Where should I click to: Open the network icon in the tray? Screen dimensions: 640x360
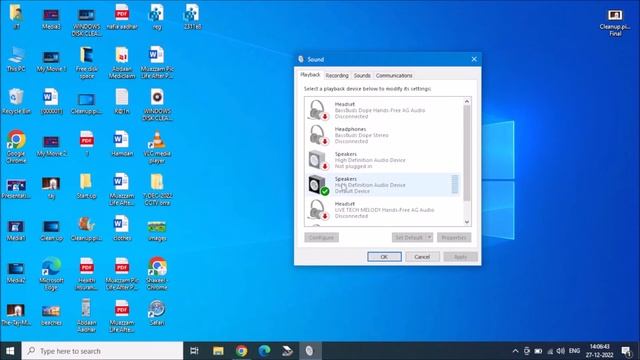(x=550, y=351)
